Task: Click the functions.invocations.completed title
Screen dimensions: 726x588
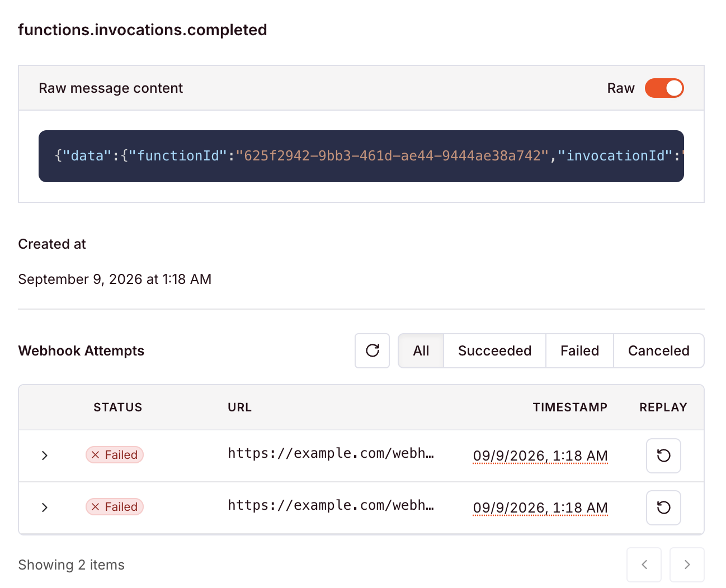Action: point(143,30)
